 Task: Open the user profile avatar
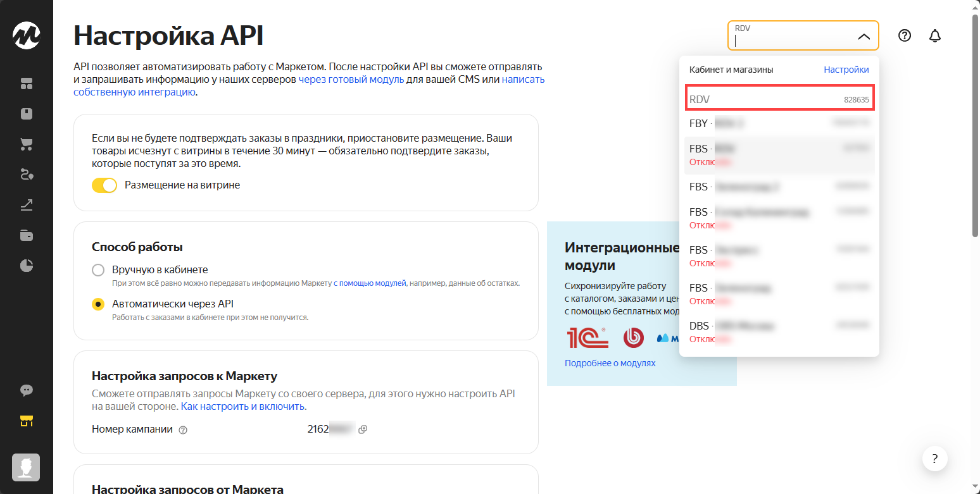27,467
